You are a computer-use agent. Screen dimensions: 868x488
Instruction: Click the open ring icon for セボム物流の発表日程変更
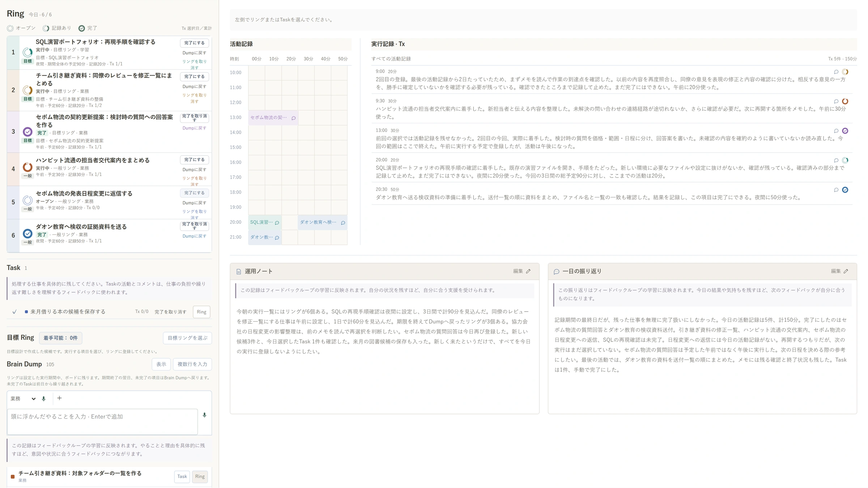click(x=27, y=200)
